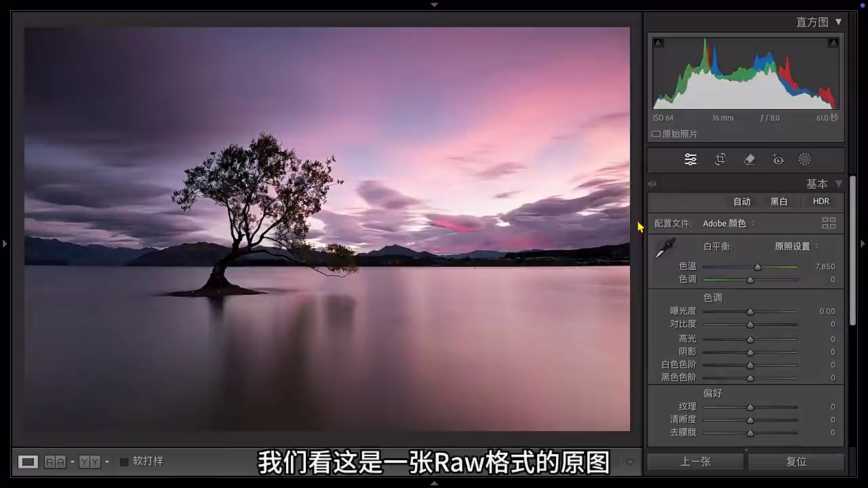868x488 pixels.
Task: Collapse the 基本 panel triangle
Action: tap(839, 184)
